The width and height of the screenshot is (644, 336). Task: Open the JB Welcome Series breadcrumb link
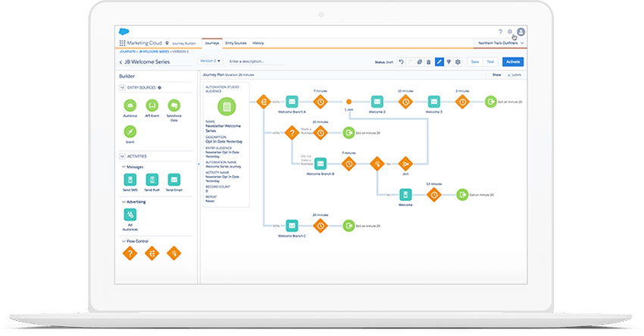(154, 52)
